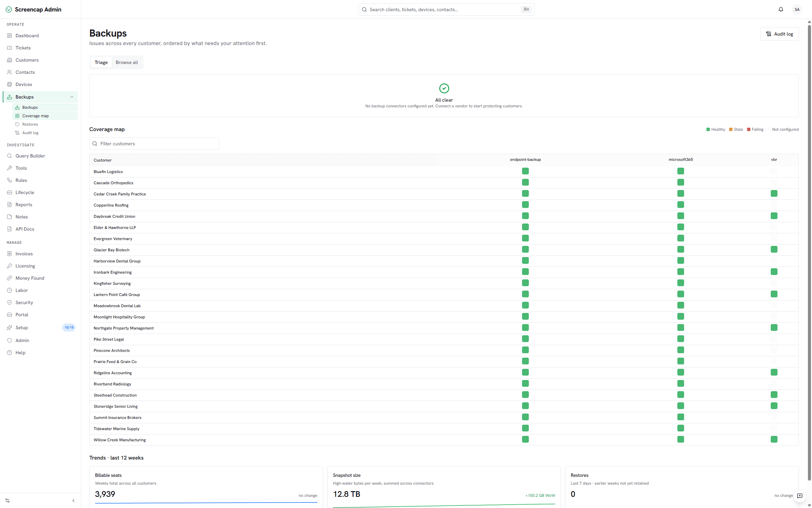Open the Notes sidebar icon

(9, 217)
